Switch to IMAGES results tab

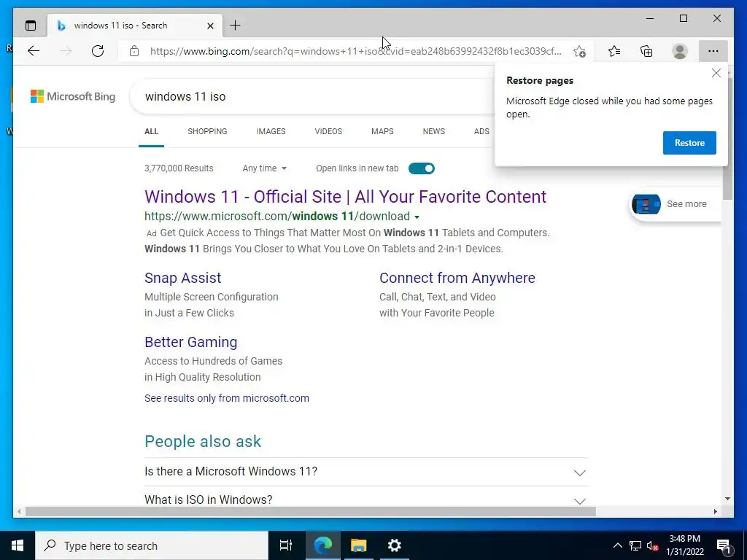click(x=271, y=131)
